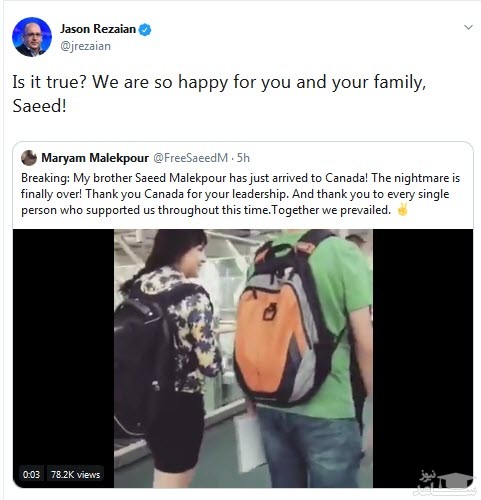Viewport: 481px width, 500px height.
Task: Click Maryam Malekpour's name in quoted tweet
Action: tap(95, 158)
